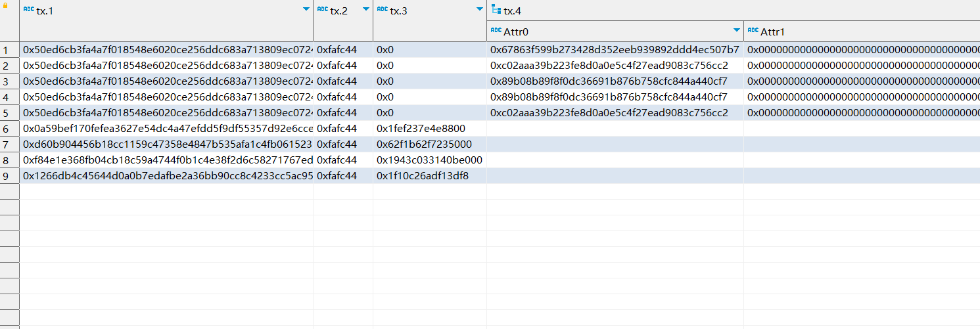Expand the tx.3 column dropdown arrow
980x329 pixels.
coord(479,10)
